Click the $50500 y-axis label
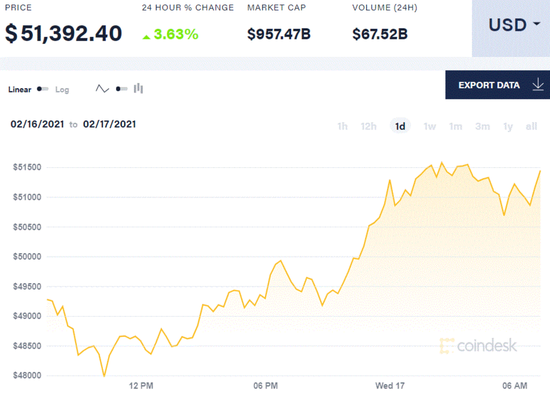 click(27, 227)
